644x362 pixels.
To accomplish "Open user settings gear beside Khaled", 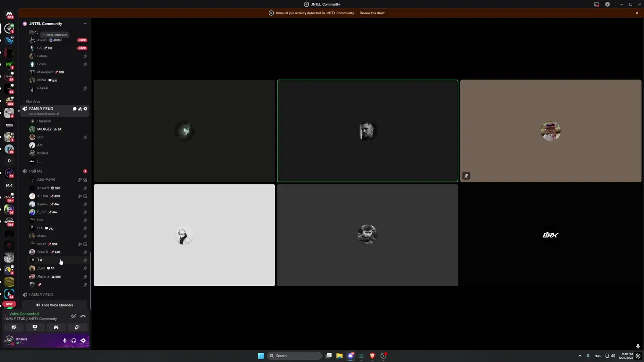I will pos(83,341).
